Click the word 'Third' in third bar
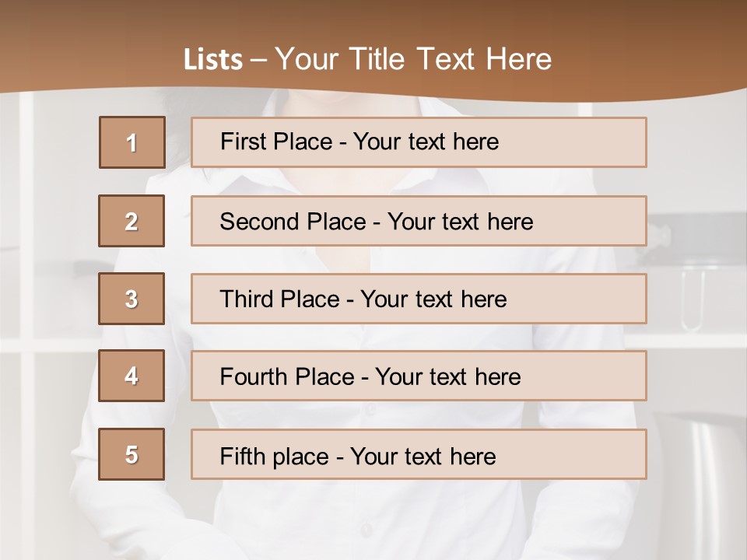Viewport: 747px width, 560px height. click(x=247, y=299)
